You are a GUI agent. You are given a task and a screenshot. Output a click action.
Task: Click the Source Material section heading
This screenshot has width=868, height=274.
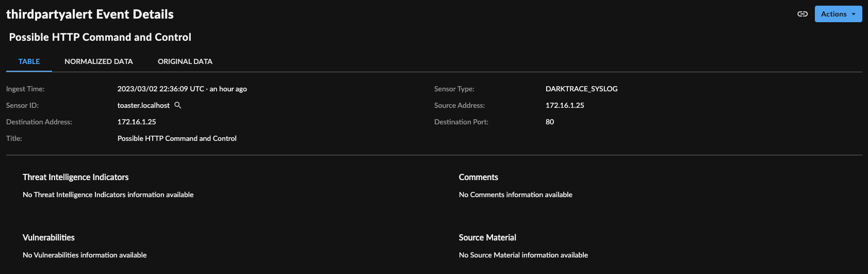[x=487, y=237]
